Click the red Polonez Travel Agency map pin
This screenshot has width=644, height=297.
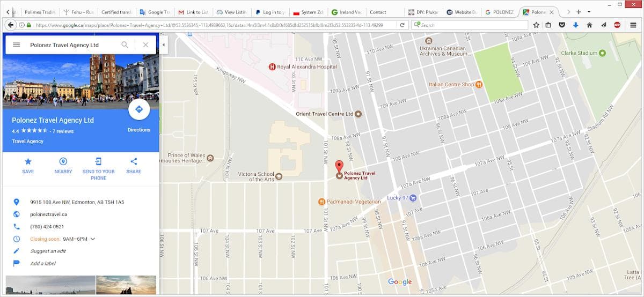coord(339,166)
